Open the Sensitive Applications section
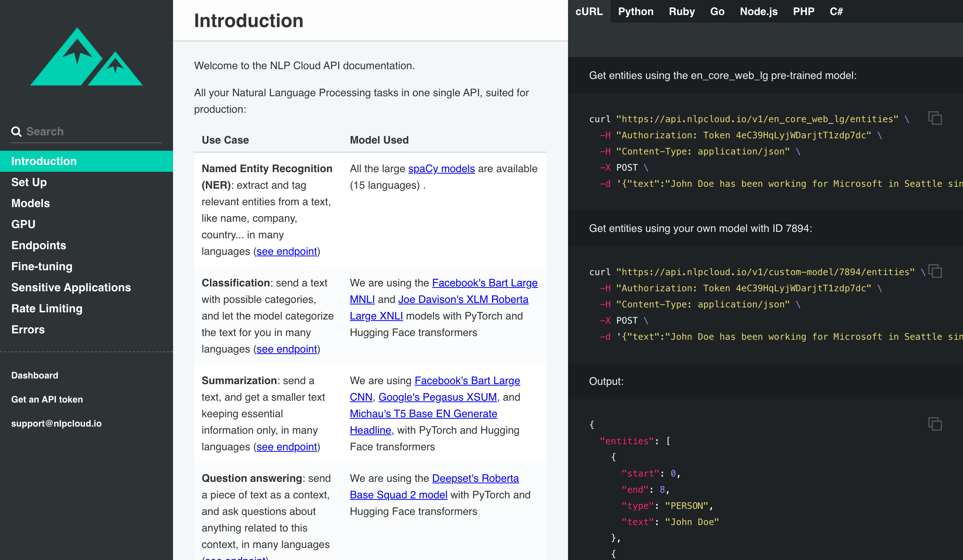963x560 pixels. coord(87,287)
